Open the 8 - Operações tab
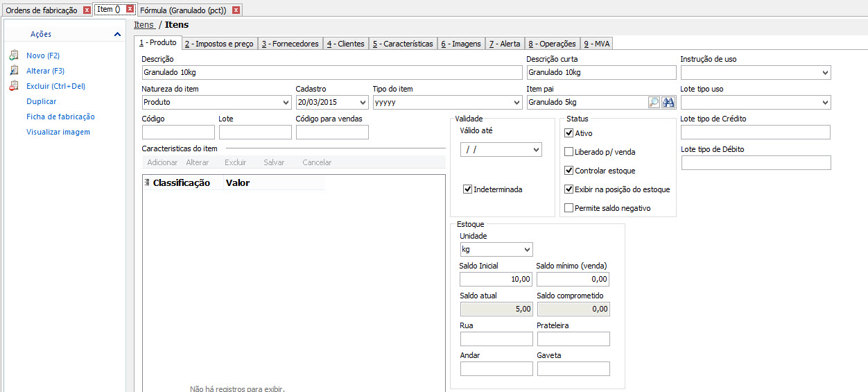Screen dimensions: 868x392 pyautogui.click(x=552, y=44)
